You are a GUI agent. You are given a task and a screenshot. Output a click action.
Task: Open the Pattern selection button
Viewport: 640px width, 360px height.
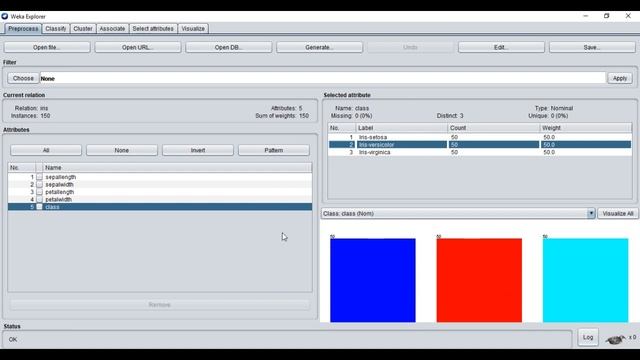click(273, 150)
